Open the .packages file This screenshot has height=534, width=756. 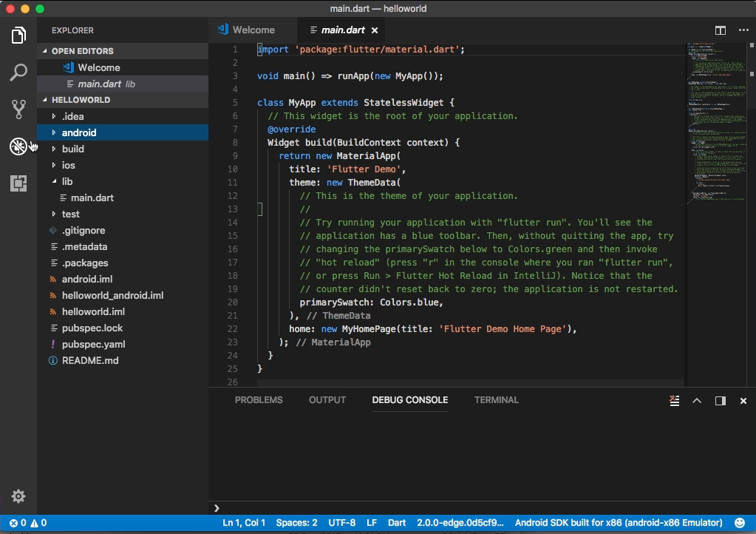[123, 263]
